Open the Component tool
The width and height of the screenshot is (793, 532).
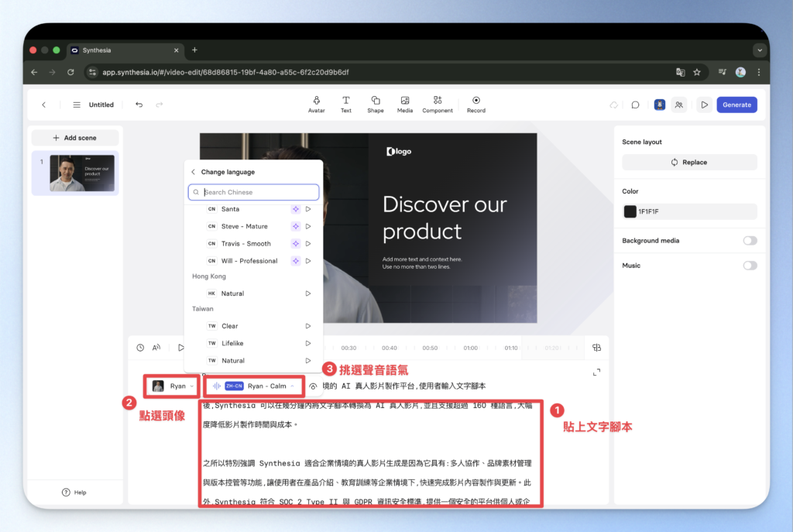(x=438, y=104)
